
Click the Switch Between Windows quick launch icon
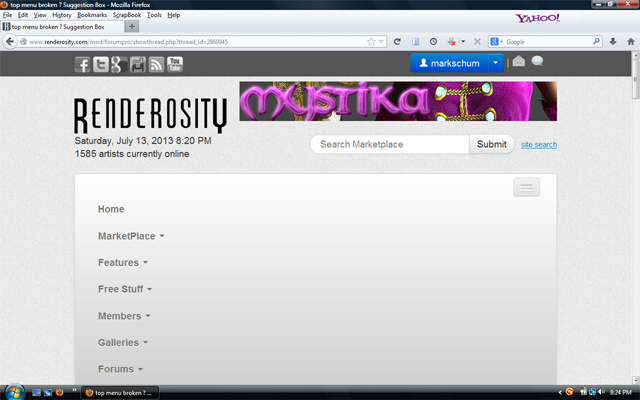48,393
